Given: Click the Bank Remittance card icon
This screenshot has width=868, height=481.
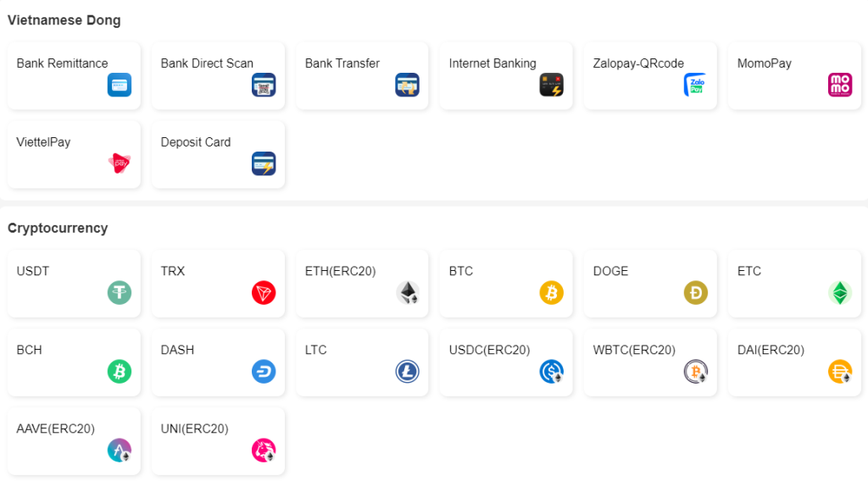Looking at the screenshot, I should coord(120,85).
